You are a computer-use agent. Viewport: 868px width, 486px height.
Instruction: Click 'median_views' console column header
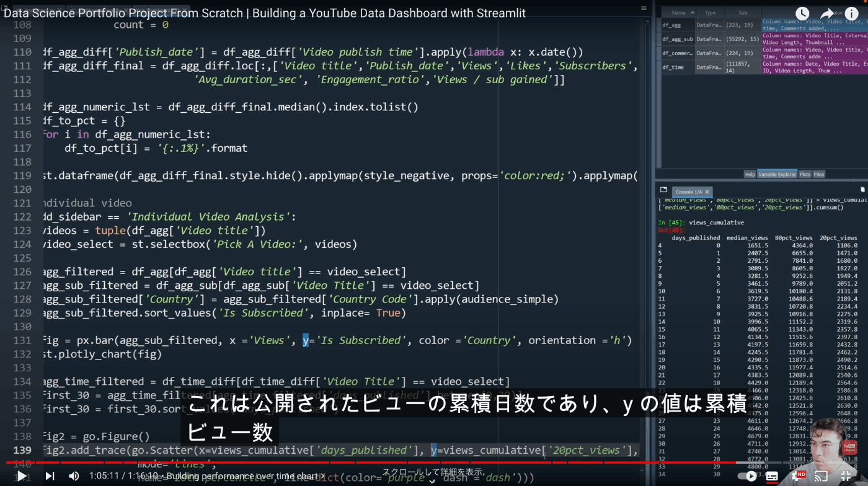(x=747, y=237)
